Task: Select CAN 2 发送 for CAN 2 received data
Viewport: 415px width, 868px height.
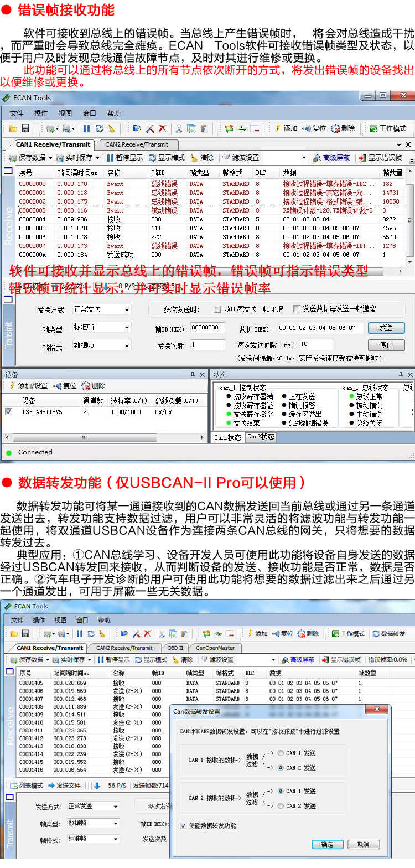Action: (x=281, y=806)
